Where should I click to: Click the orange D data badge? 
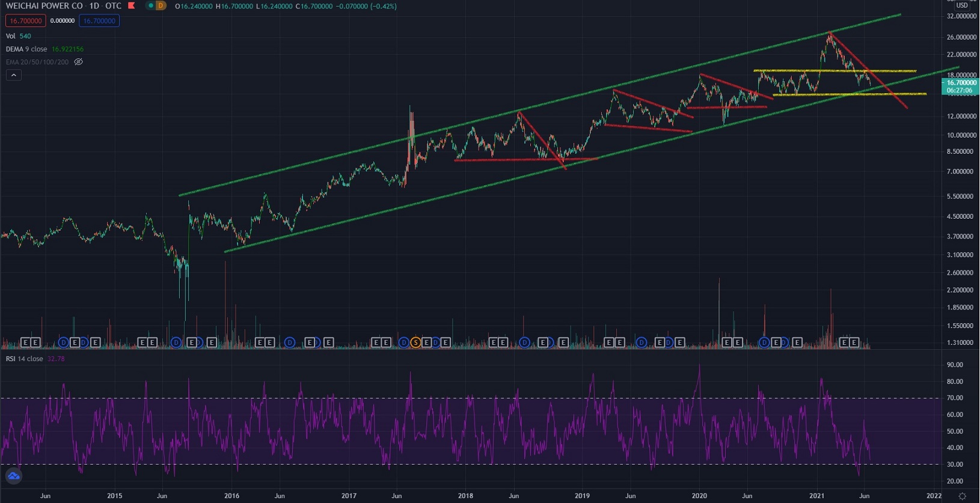(x=160, y=6)
